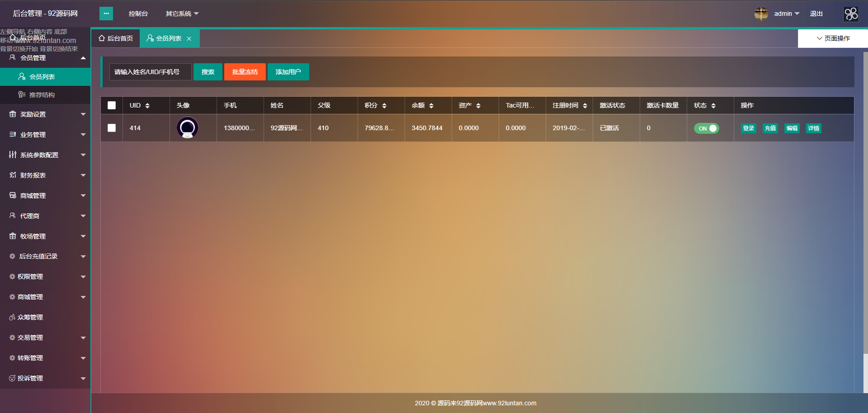Click the 业务管理 list icon
This screenshot has height=413, width=868.
tap(13, 134)
